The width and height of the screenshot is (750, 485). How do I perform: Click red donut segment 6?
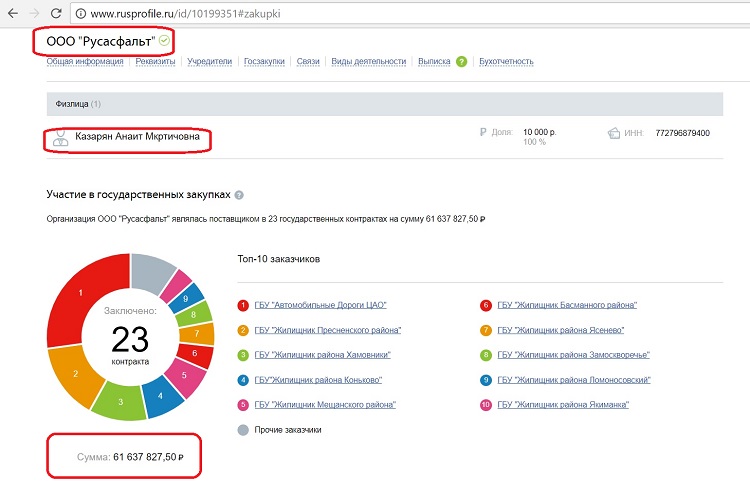[x=195, y=353]
